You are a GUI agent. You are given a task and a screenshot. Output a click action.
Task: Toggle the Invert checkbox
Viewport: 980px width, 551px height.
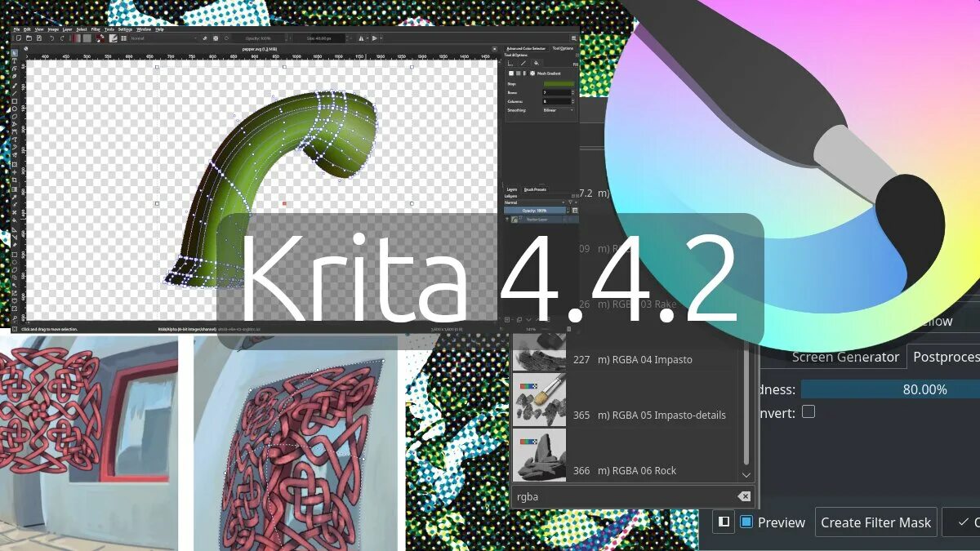808,412
